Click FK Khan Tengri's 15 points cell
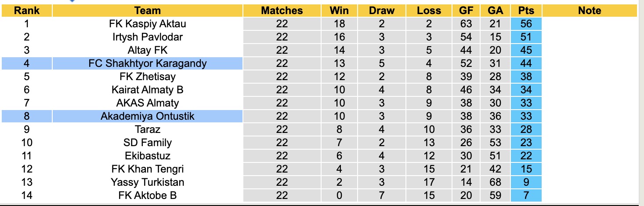 (x=526, y=169)
